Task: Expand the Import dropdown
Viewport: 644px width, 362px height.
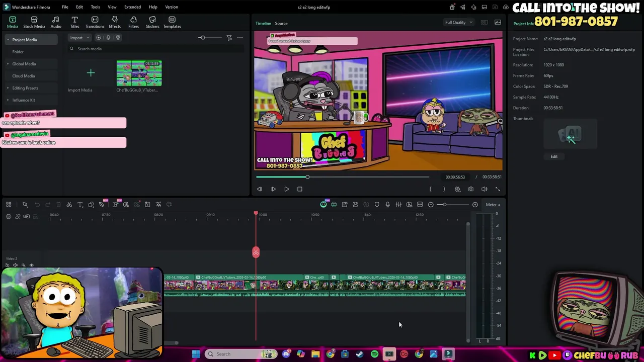Action: tap(80, 38)
